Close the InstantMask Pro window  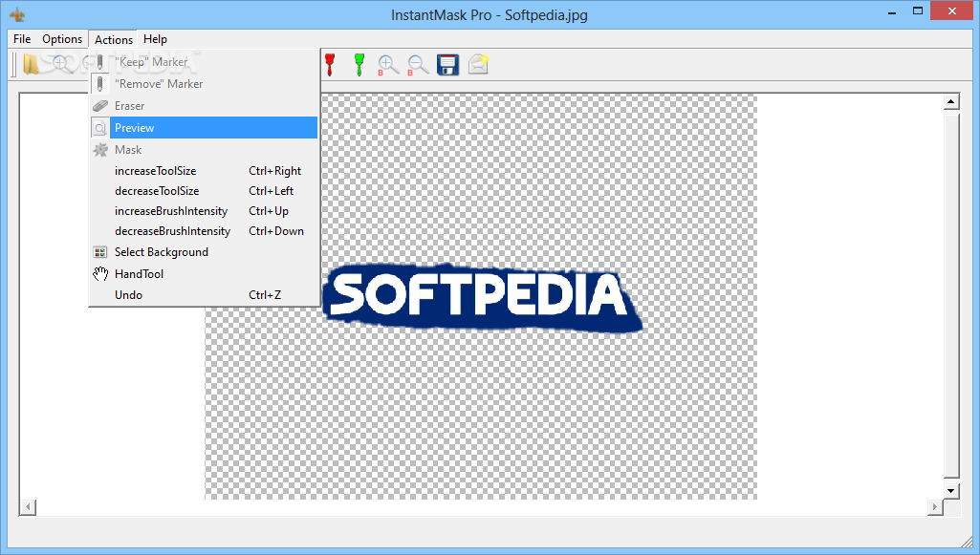(x=952, y=11)
